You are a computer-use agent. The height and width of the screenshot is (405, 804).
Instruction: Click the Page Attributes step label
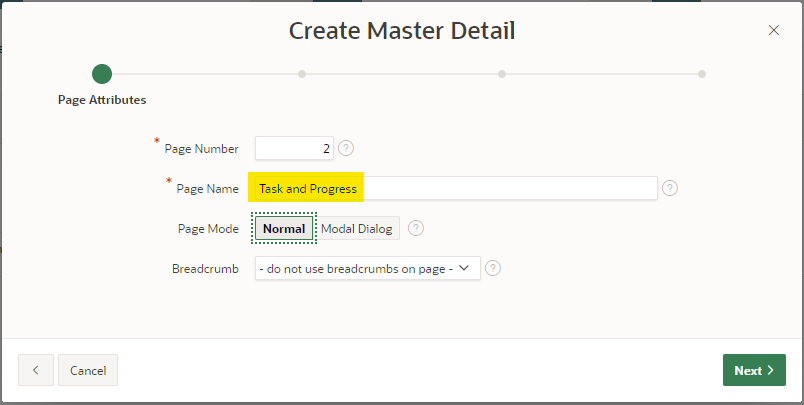102,100
